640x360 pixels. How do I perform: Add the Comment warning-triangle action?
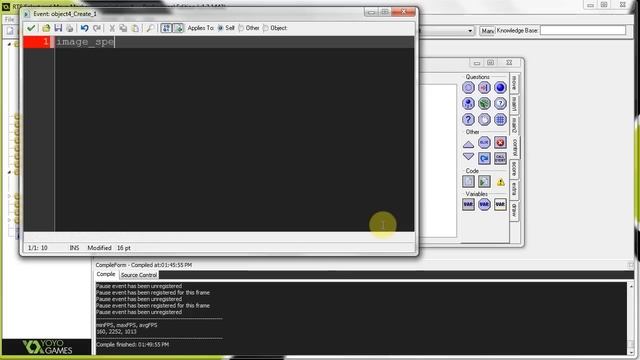point(500,182)
